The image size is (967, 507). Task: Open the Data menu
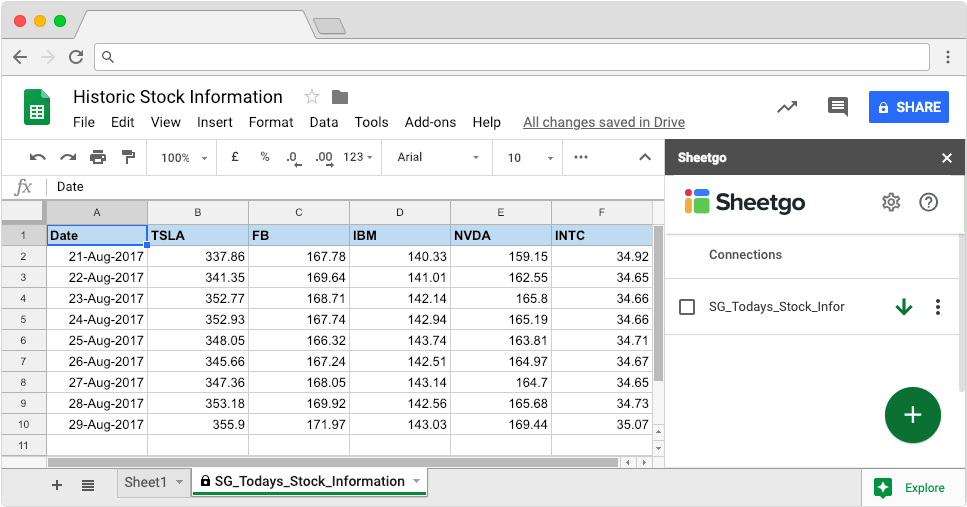324,122
